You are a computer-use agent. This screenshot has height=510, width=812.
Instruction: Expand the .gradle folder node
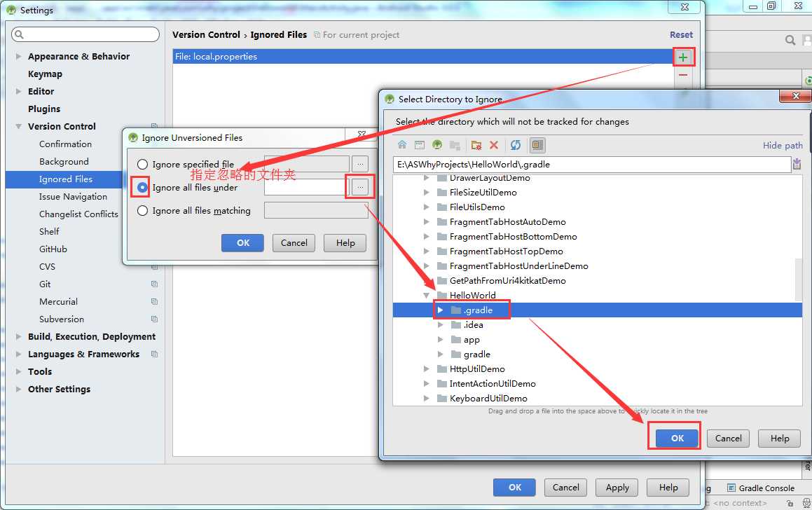(x=440, y=310)
